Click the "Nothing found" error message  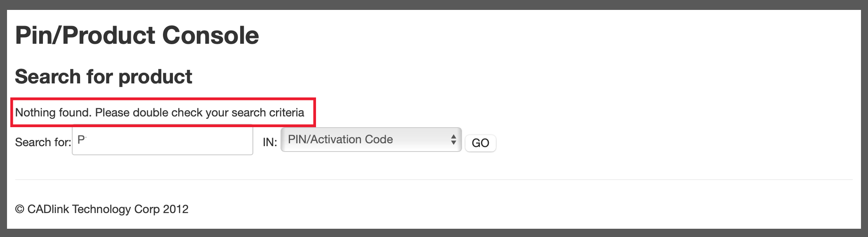(159, 112)
